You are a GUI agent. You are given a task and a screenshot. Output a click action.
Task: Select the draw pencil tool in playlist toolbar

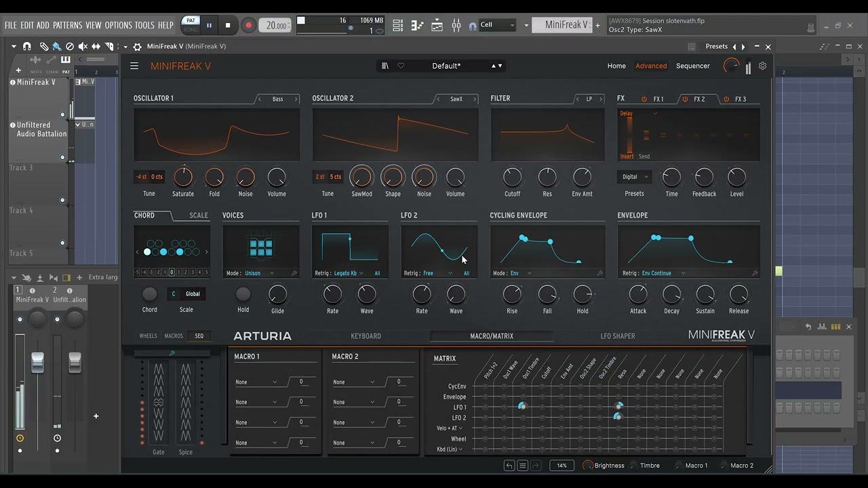[43, 47]
